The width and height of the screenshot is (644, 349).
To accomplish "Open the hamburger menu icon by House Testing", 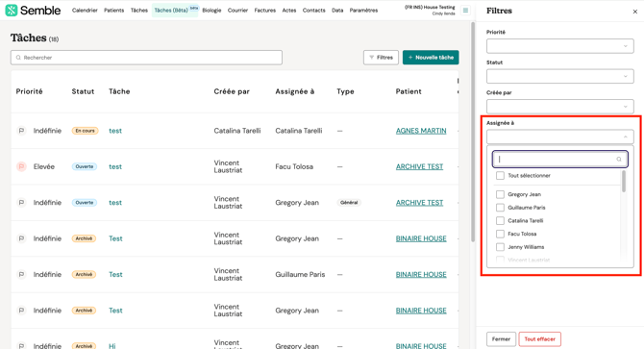I will tap(465, 11).
